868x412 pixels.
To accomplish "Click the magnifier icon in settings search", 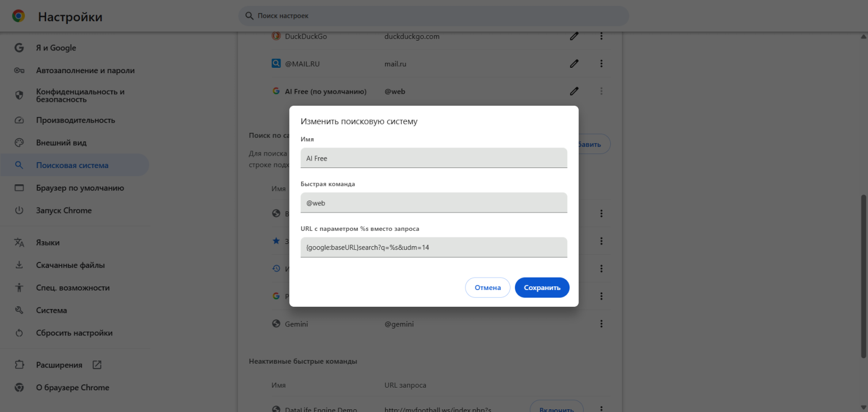I will 250,16.
